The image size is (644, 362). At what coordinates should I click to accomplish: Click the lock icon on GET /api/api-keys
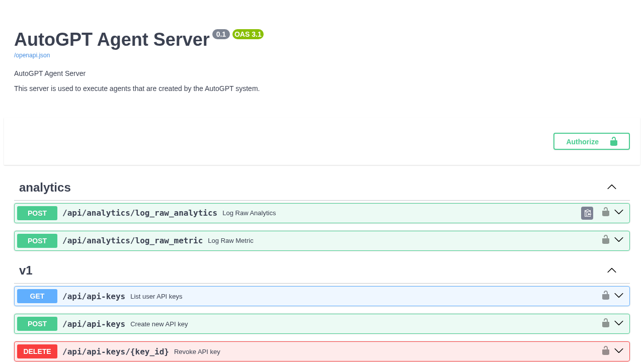pos(605,295)
